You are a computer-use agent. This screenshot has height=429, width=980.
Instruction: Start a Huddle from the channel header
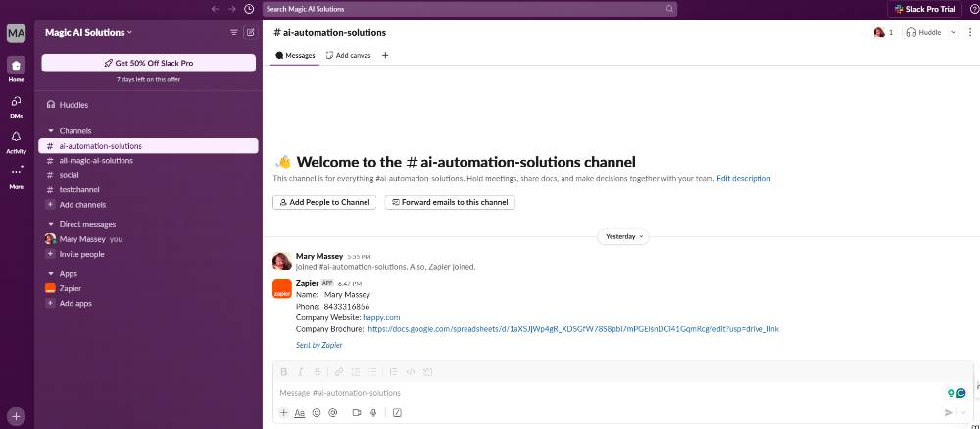pyautogui.click(x=924, y=32)
